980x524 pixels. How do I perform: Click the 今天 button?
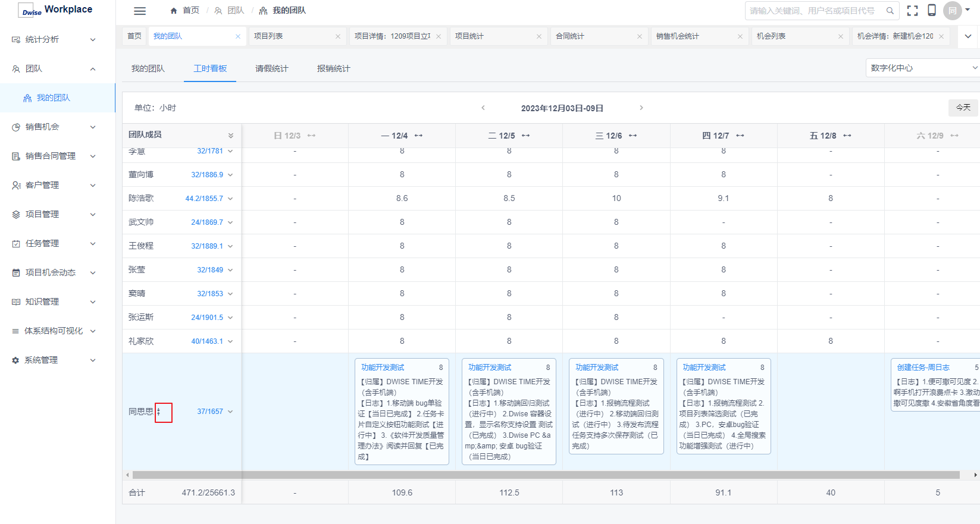963,108
